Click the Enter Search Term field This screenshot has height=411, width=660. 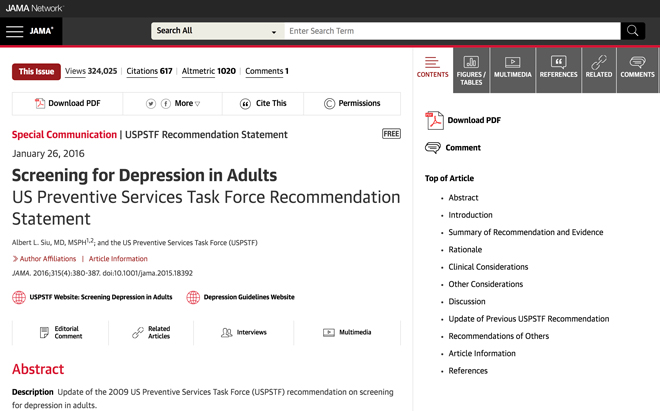coord(452,31)
